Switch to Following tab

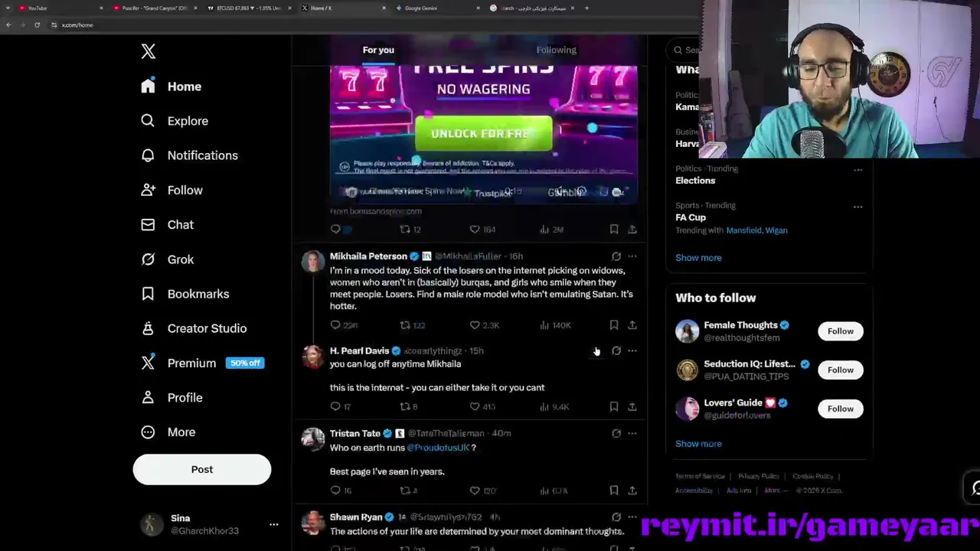(557, 50)
